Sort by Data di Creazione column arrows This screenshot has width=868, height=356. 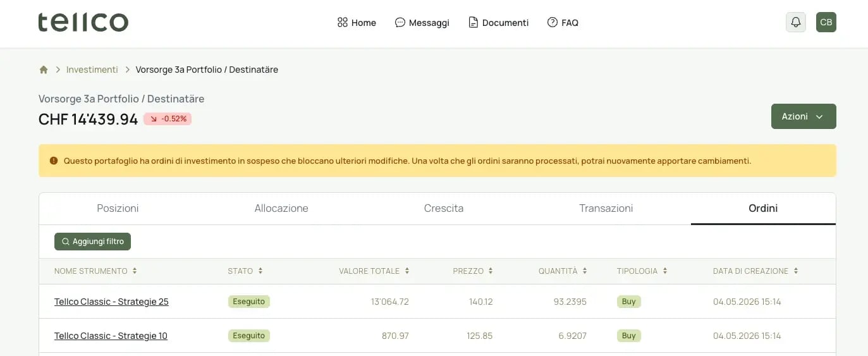point(796,271)
